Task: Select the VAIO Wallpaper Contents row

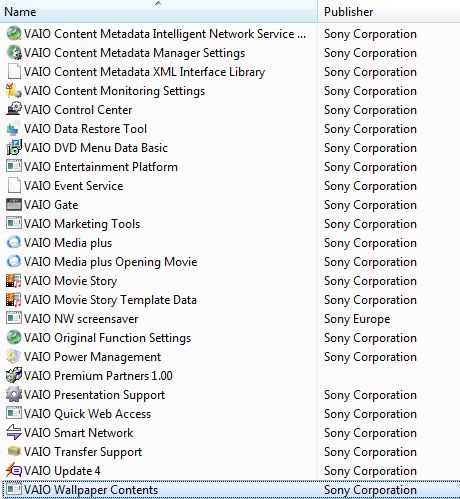Action: click(x=230, y=490)
